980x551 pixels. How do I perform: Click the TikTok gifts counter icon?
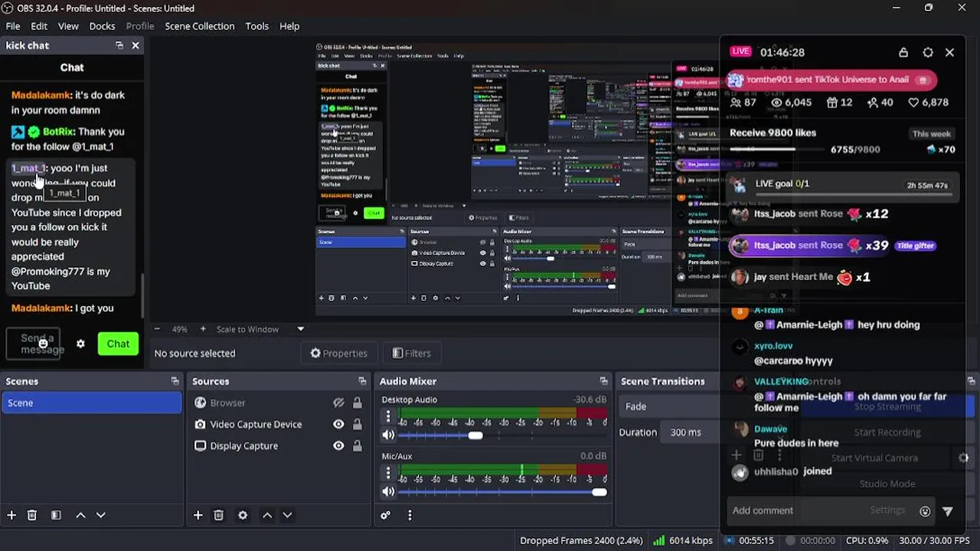coord(840,102)
